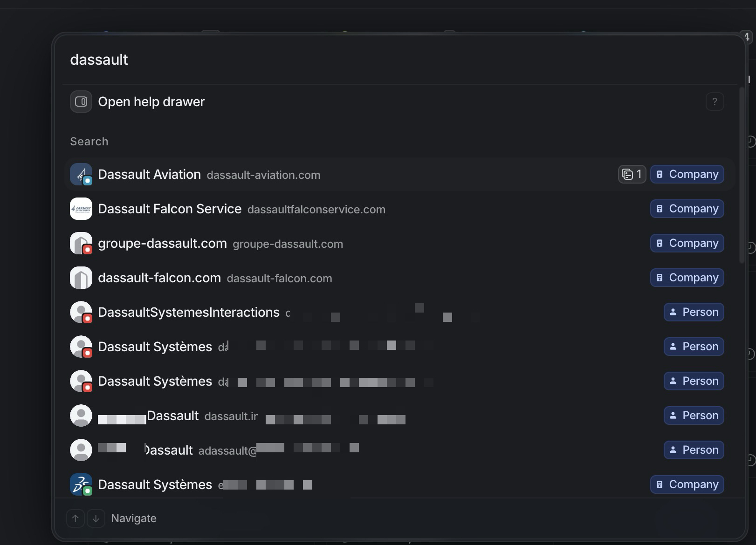Click the down arrow navigate key
The height and width of the screenshot is (545, 756).
(x=96, y=518)
